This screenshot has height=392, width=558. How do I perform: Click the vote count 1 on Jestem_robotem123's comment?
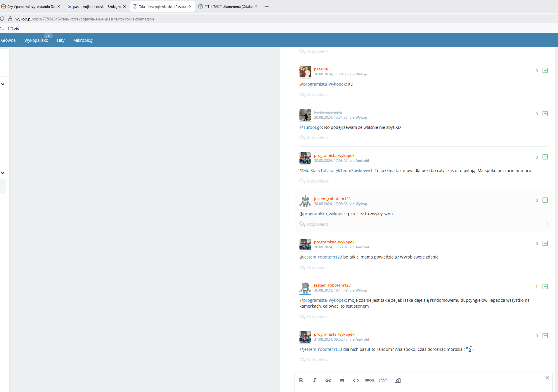pyautogui.click(x=537, y=287)
